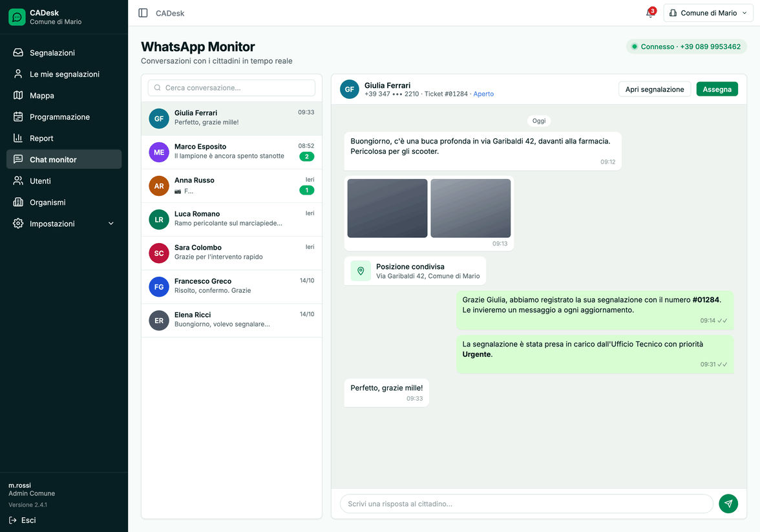Click the Segnalazioni inbox icon
This screenshot has height=532, width=760.
(18, 52)
